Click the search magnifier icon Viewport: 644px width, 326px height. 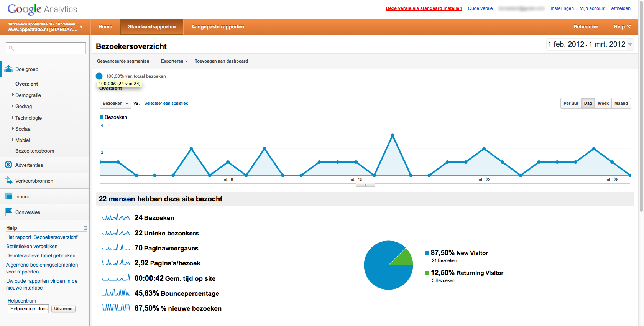11,48
